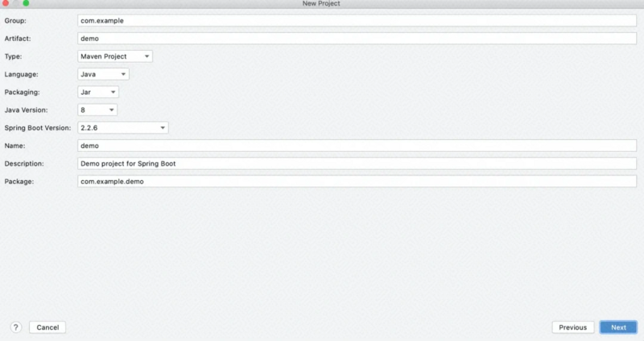Click the green maximize window button

26,3
